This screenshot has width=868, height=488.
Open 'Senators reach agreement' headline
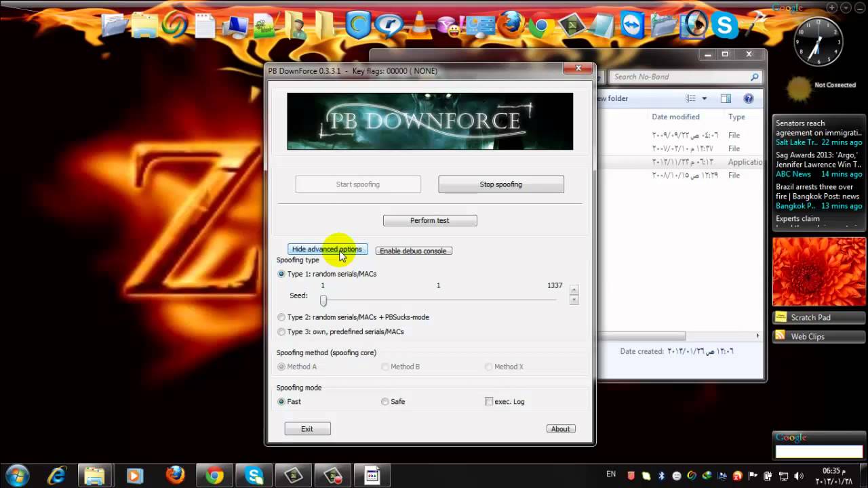(818, 128)
